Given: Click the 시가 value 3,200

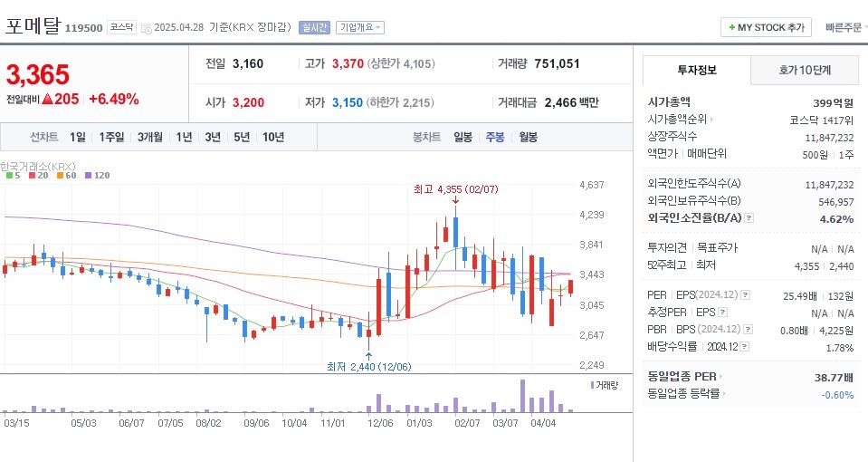Looking at the screenshot, I should (248, 102).
